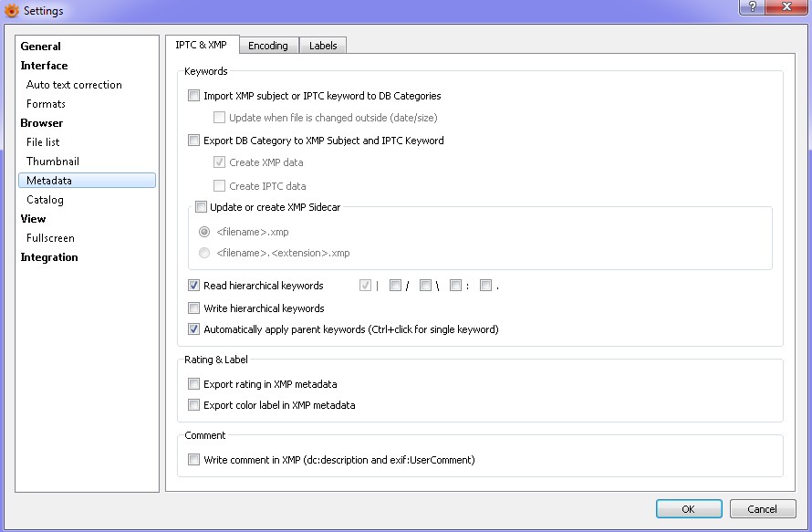
Task: Open Auto text correction settings
Action: tap(74, 85)
